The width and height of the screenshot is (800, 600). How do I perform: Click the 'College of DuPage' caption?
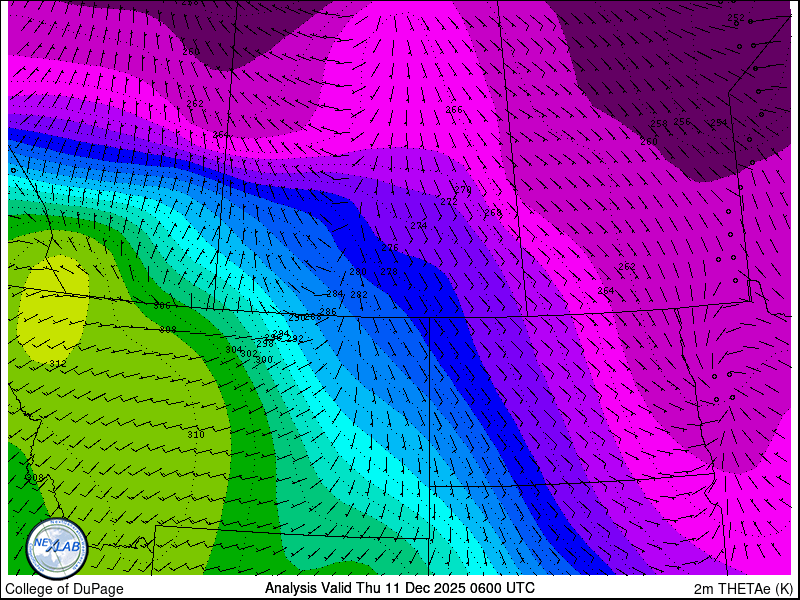[64, 589]
